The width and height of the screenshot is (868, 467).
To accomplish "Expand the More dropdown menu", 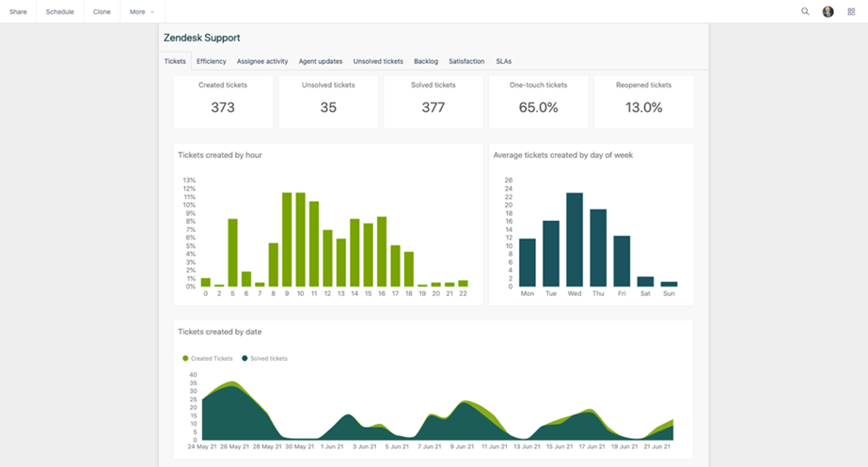I will coord(142,11).
